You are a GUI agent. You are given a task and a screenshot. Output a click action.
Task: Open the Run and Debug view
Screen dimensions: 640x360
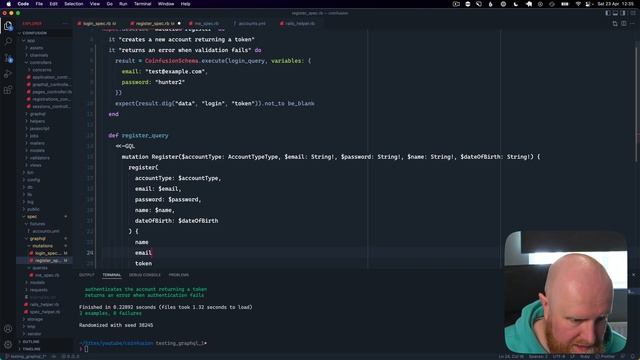coord(8,74)
